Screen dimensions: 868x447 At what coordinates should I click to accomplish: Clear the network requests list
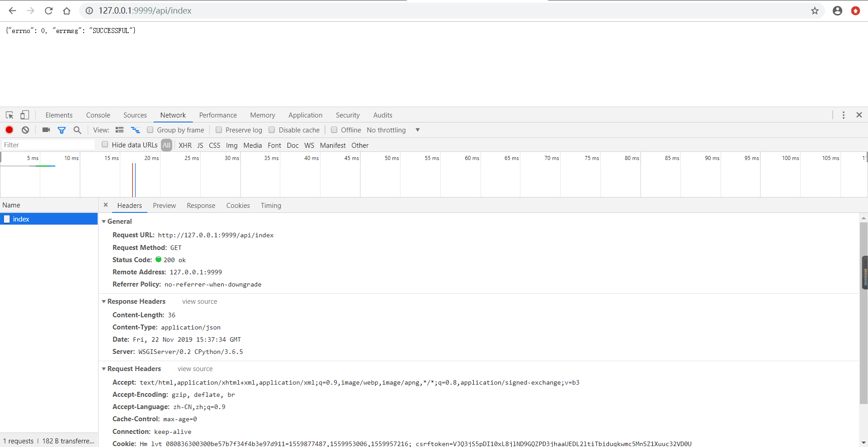[25, 130]
